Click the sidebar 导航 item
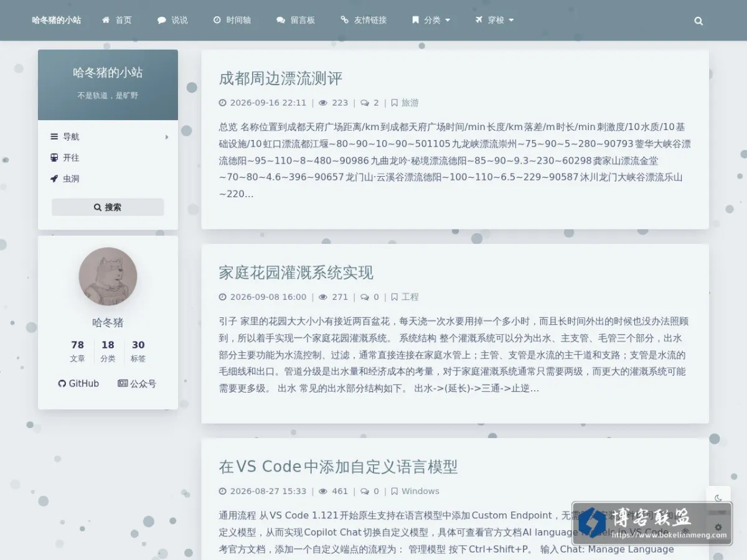The height and width of the screenshot is (560, 747). [108, 137]
